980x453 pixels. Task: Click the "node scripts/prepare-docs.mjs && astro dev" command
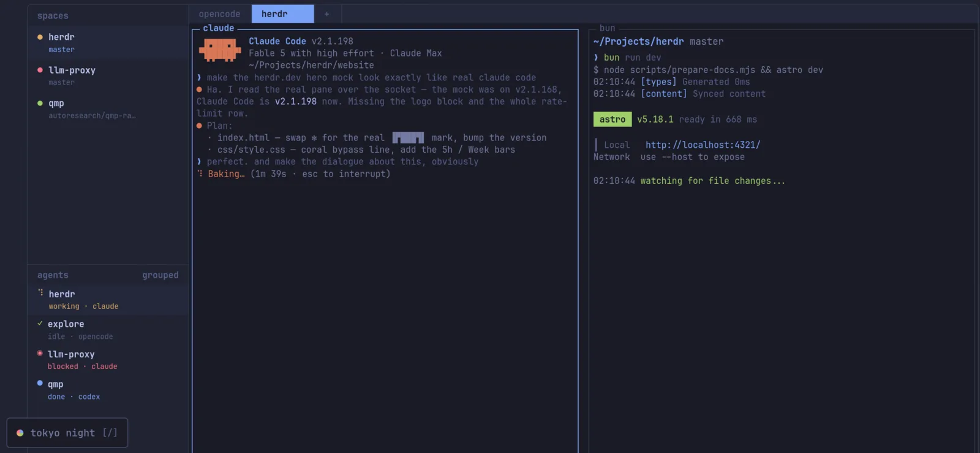pyautogui.click(x=714, y=70)
